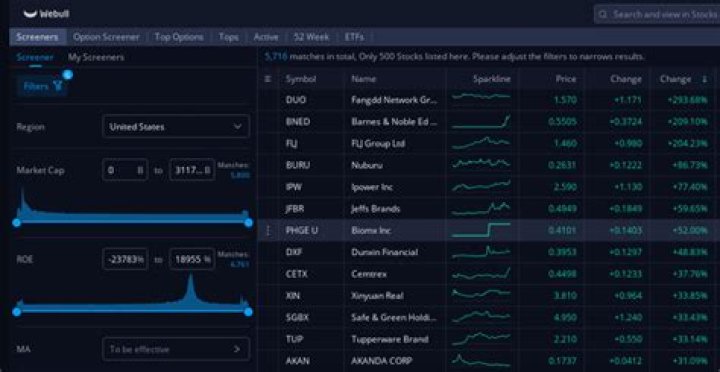Select the IPW symbol
The image size is (720, 372).
point(294,187)
